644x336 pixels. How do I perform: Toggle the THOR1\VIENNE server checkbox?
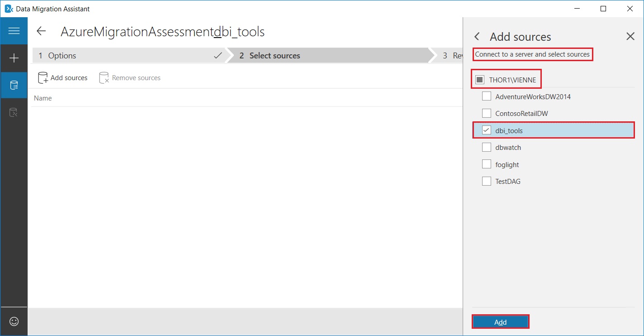point(479,80)
